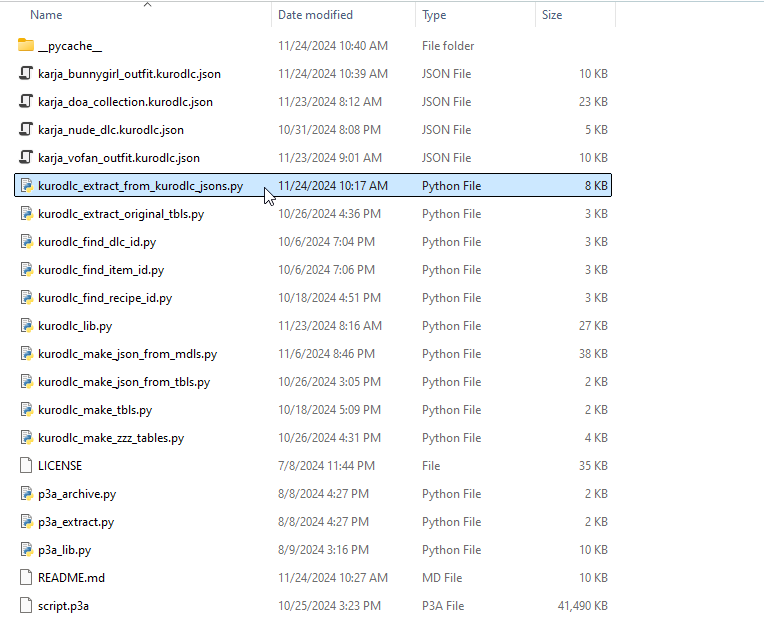Sort files by the Name column header

click(46, 15)
